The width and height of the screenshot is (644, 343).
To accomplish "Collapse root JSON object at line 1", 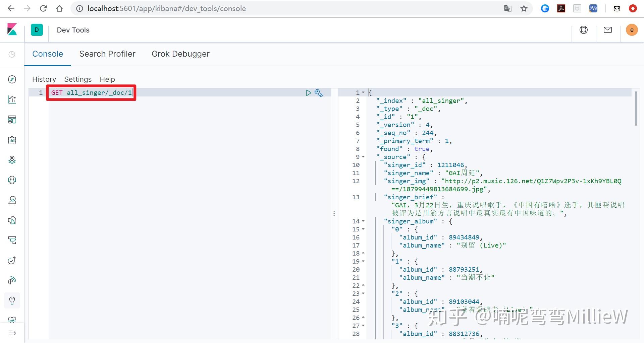I will (x=363, y=93).
